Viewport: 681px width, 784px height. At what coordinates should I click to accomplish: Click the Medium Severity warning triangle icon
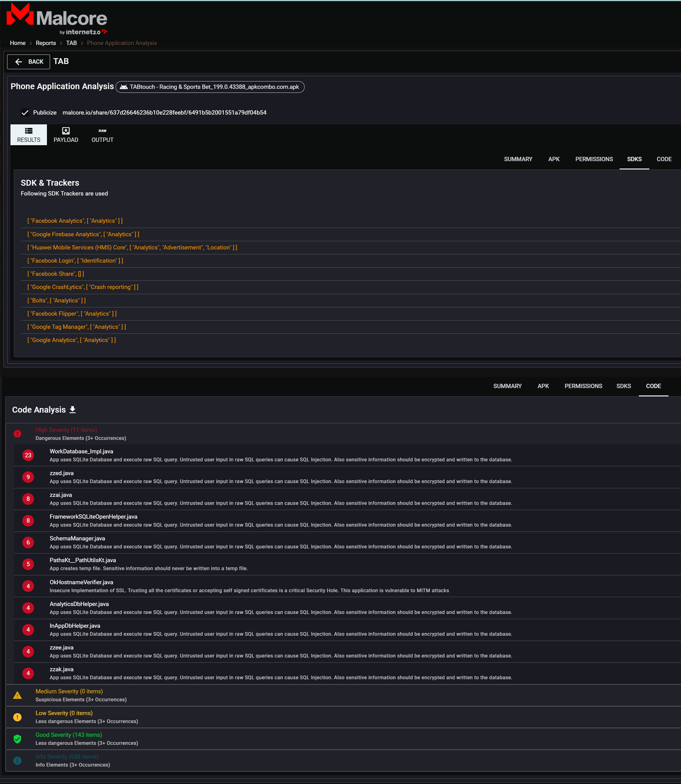17,695
